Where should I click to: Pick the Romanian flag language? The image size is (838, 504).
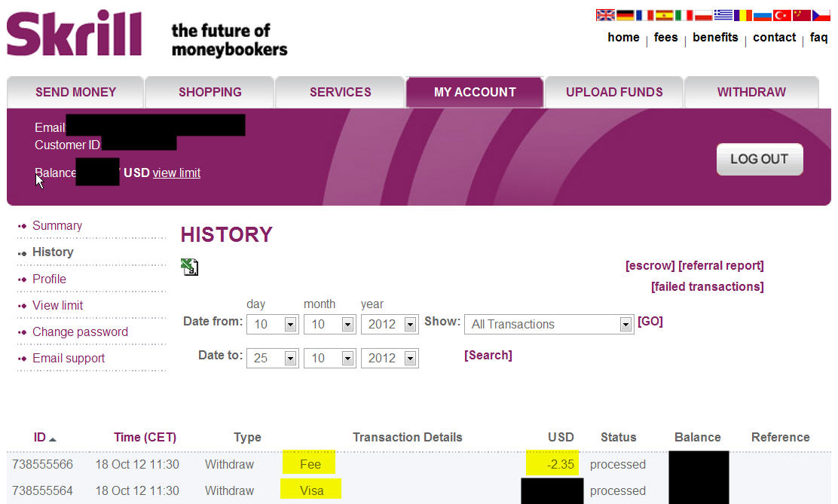(x=743, y=15)
